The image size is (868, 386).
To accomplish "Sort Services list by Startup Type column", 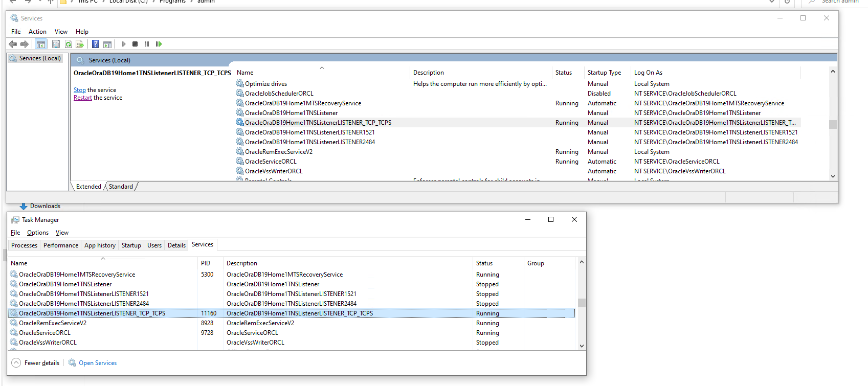I will tap(608, 73).
